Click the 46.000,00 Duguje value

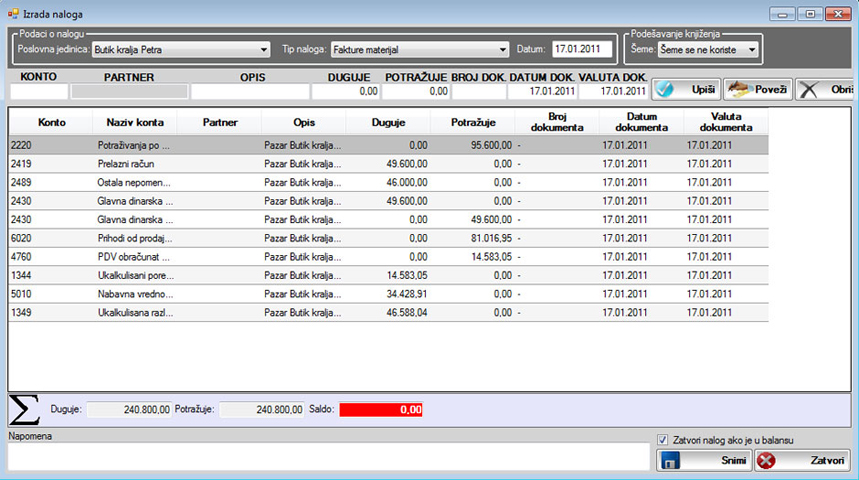pyautogui.click(x=407, y=182)
